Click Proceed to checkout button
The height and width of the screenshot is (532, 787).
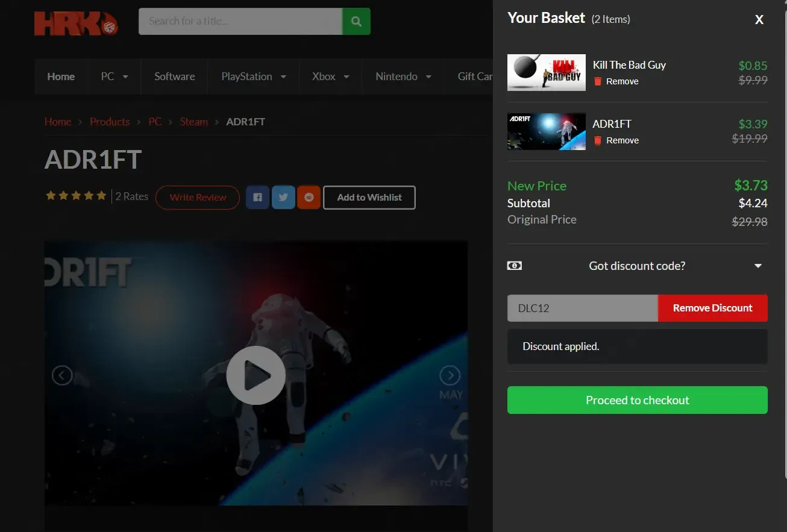[637, 400]
